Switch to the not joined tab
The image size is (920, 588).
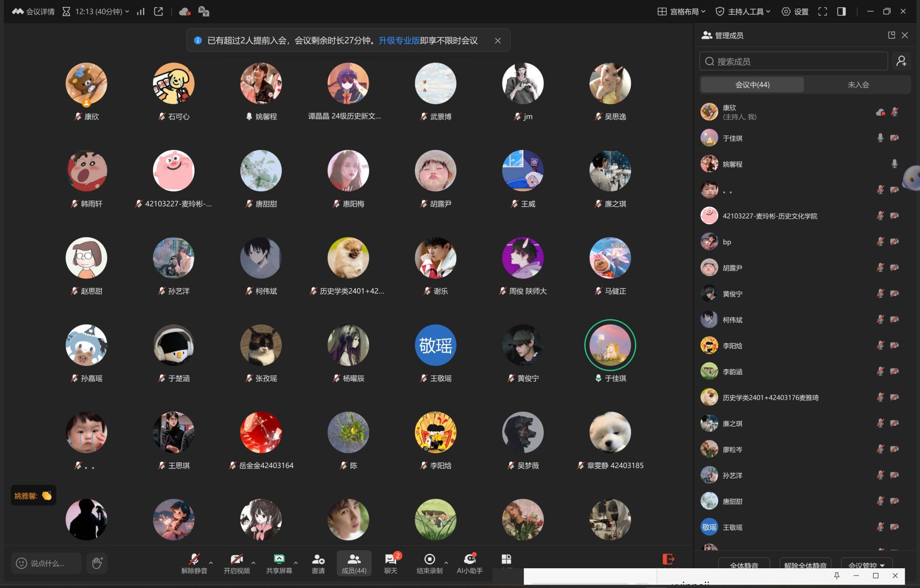point(858,84)
